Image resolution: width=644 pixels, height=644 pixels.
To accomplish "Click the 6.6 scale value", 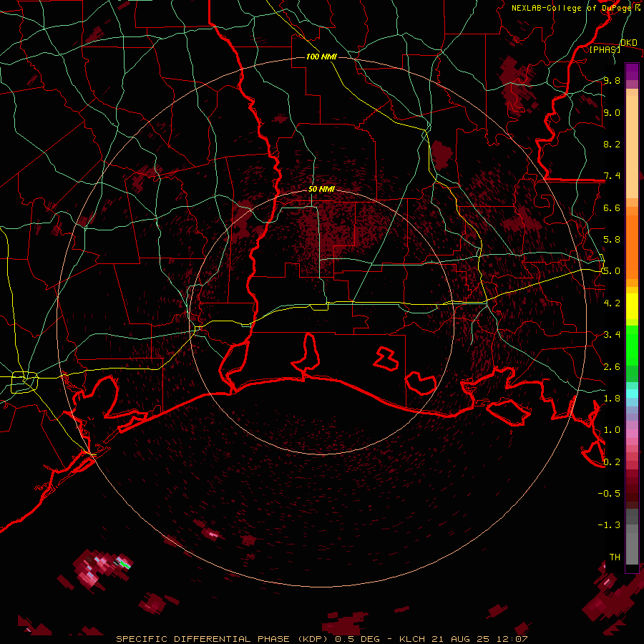I will pyautogui.click(x=612, y=208).
